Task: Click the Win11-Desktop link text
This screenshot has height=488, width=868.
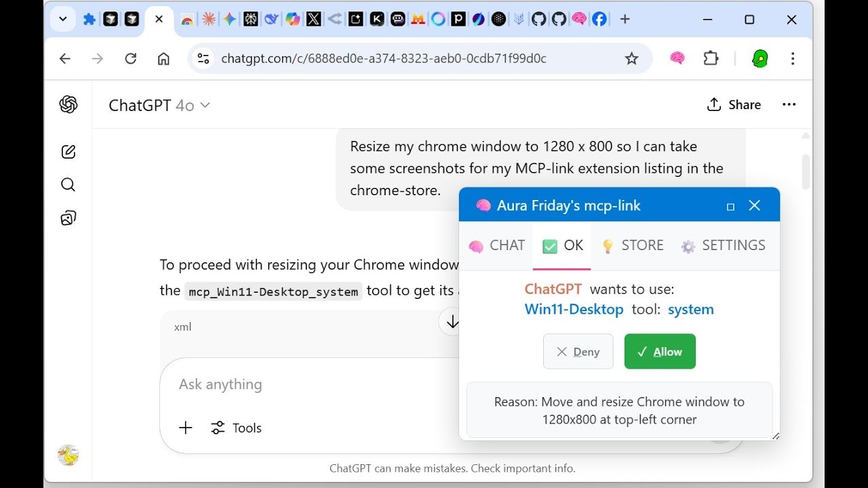Action: [x=574, y=310]
